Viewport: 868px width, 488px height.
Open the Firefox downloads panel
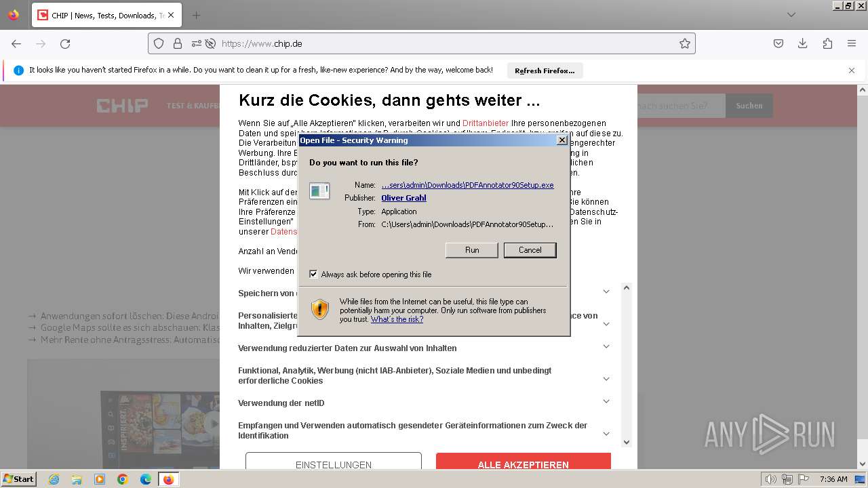803,43
